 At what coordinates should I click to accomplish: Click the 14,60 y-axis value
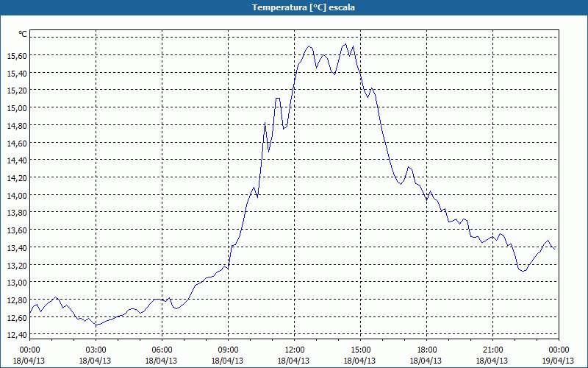pyautogui.click(x=17, y=143)
